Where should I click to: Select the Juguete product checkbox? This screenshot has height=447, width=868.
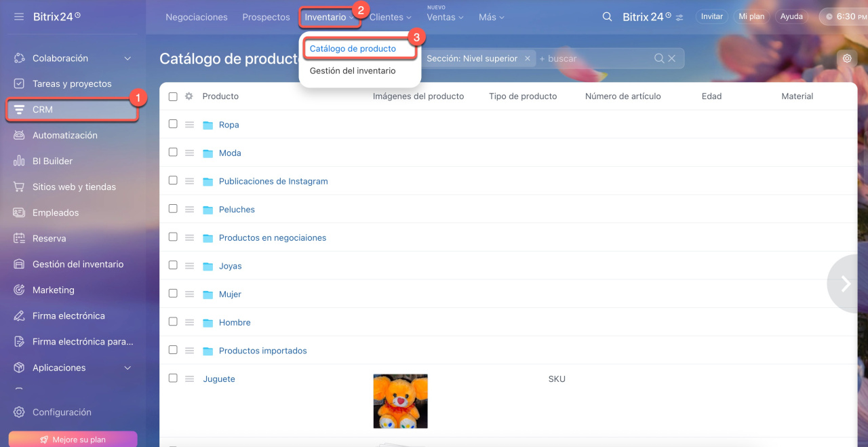coord(173,378)
